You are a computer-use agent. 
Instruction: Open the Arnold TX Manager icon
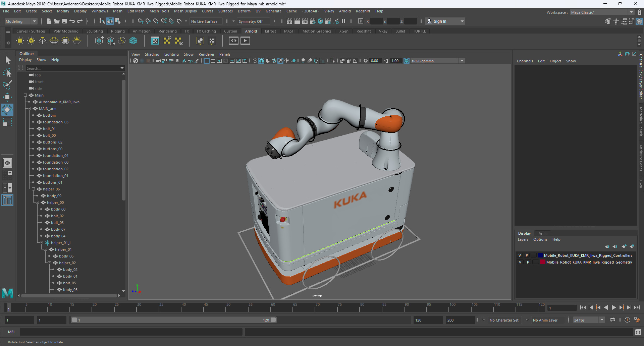coord(155,41)
